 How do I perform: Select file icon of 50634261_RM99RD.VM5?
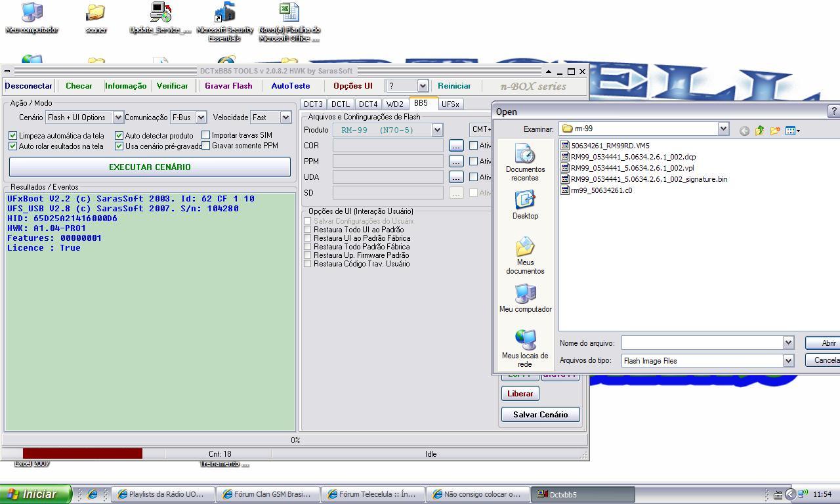565,146
